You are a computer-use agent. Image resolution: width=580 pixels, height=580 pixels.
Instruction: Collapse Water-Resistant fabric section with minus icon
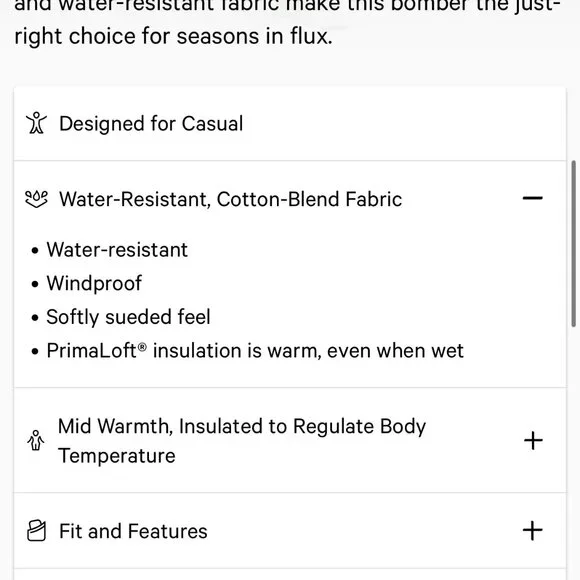533,198
